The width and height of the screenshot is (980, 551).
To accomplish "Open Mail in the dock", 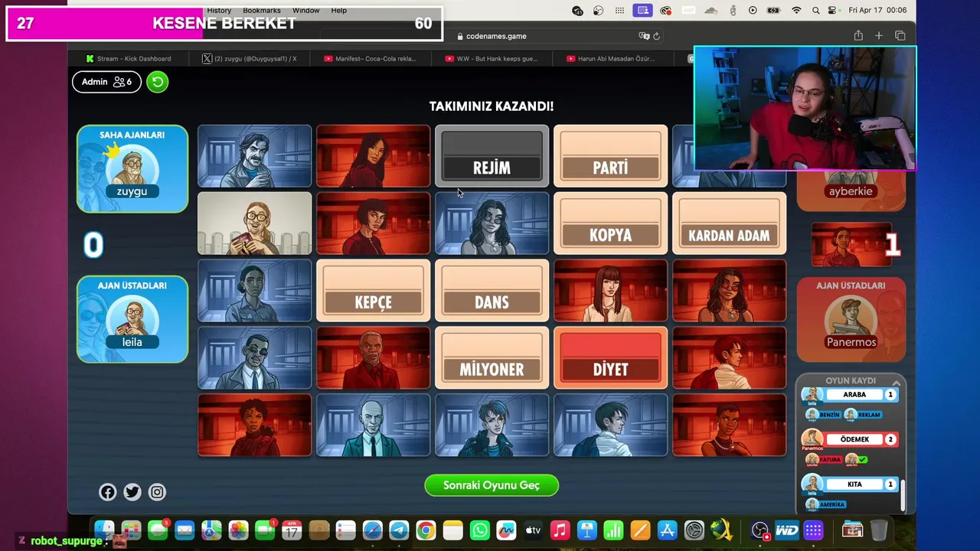I will (x=185, y=530).
